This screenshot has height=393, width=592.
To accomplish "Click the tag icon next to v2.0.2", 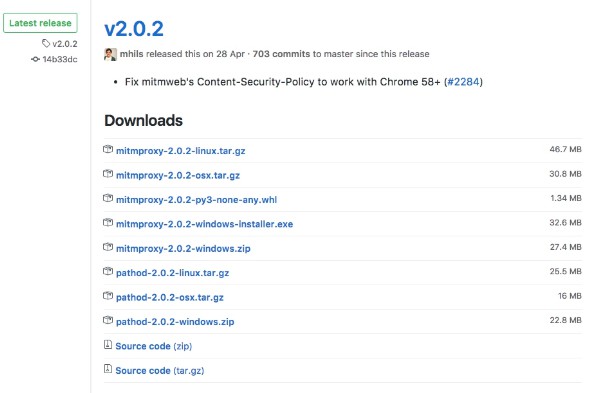I will [46, 43].
